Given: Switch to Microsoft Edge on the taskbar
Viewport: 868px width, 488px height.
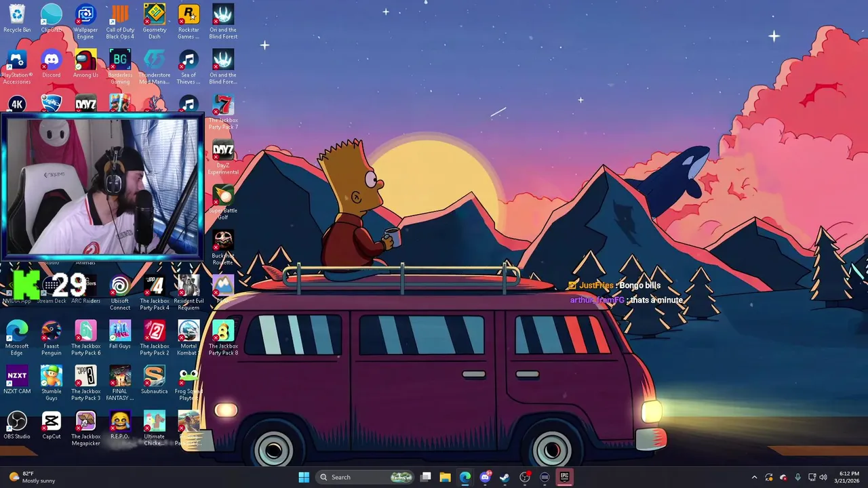Looking at the screenshot, I should click(x=465, y=477).
